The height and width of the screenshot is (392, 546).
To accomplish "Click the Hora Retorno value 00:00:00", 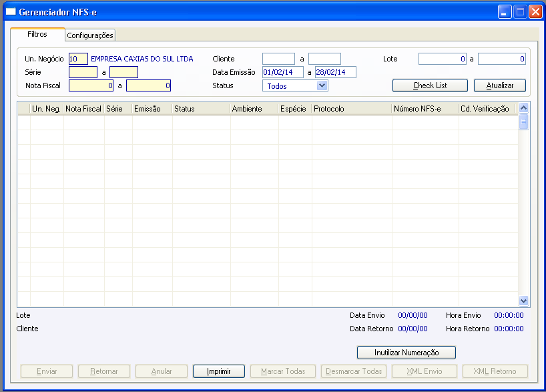I will click(x=509, y=329).
